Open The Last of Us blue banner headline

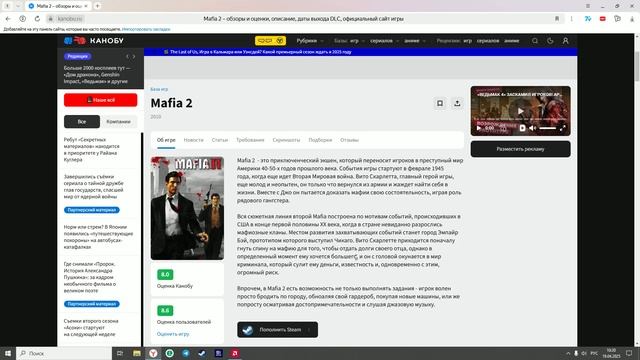[260, 52]
